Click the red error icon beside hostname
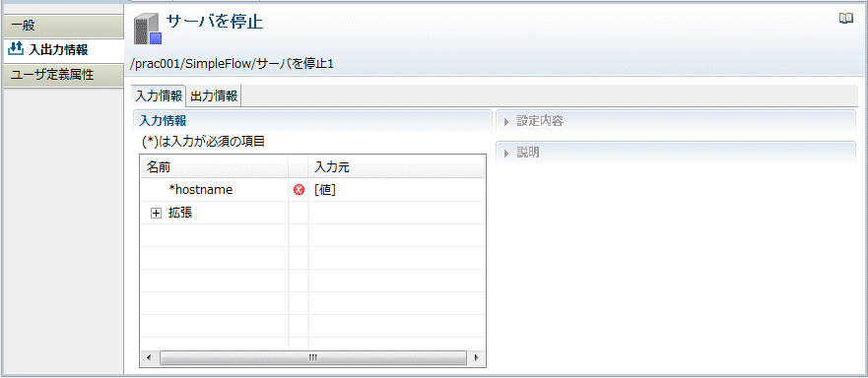The height and width of the screenshot is (378, 868). (299, 190)
